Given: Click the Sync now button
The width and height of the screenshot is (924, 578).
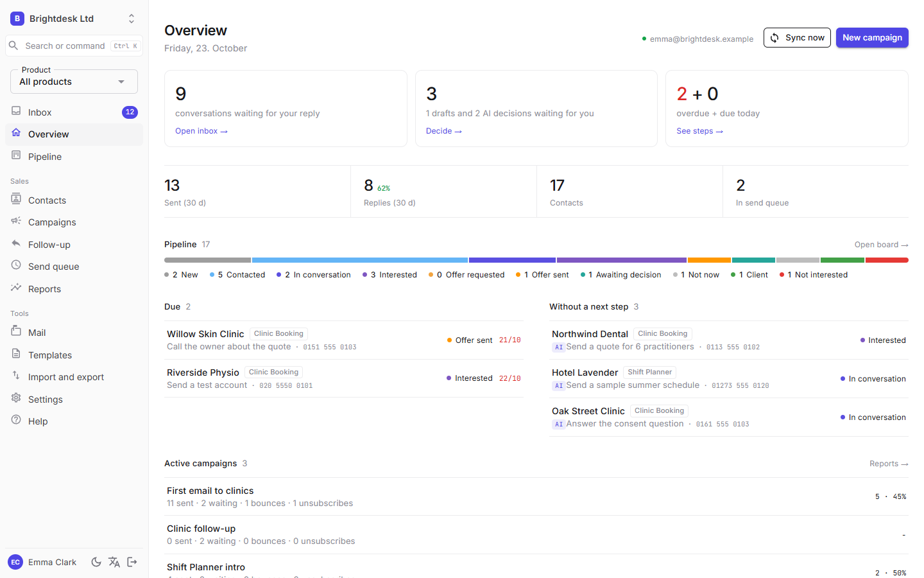Looking at the screenshot, I should (x=797, y=38).
